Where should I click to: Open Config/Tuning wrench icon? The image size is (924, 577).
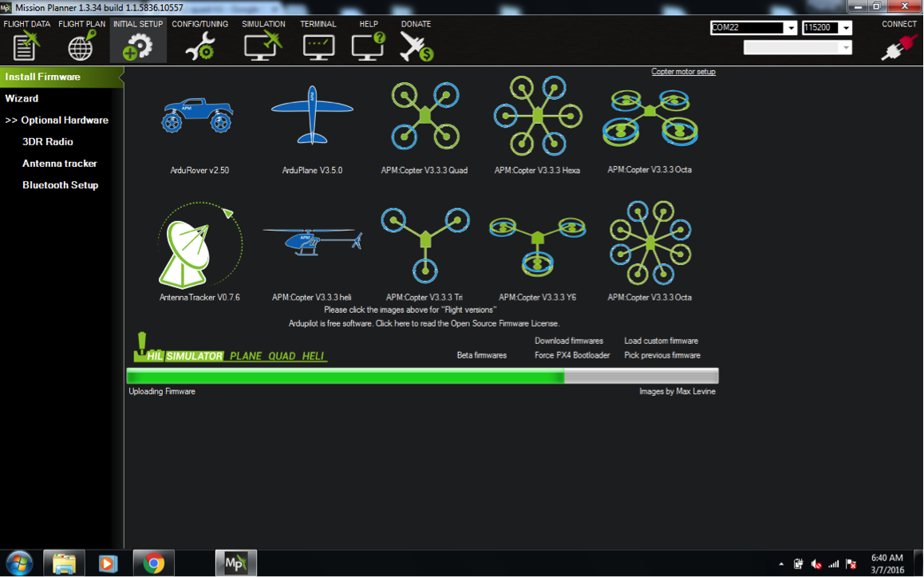pyautogui.click(x=199, y=46)
